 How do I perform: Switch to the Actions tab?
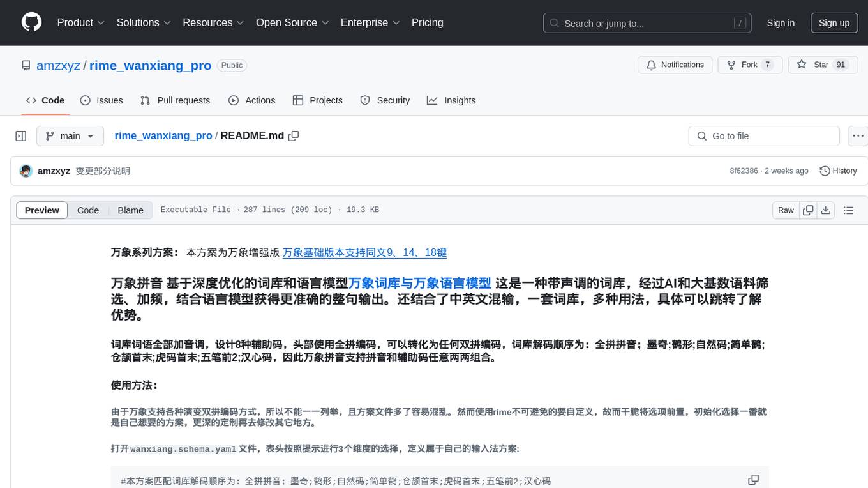click(252, 100)
